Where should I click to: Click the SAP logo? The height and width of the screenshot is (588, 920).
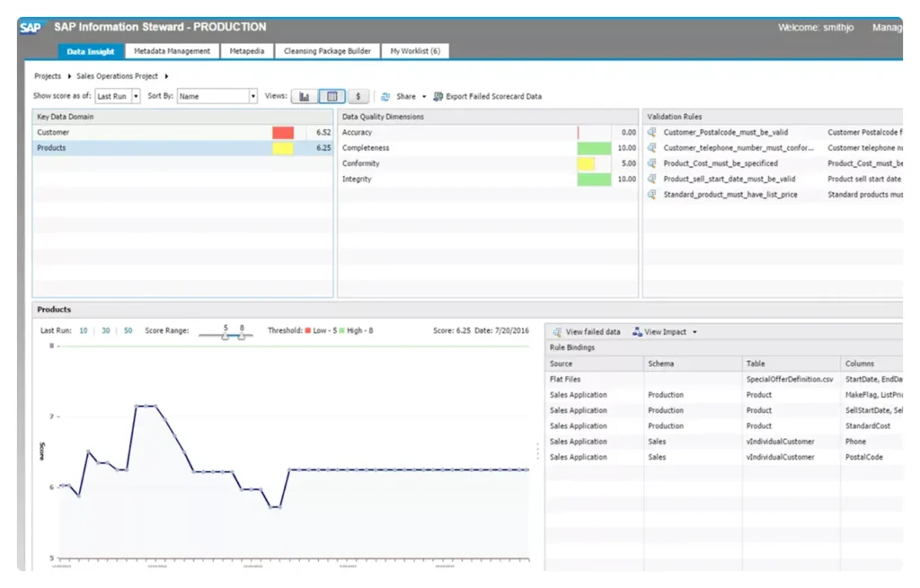30,27
